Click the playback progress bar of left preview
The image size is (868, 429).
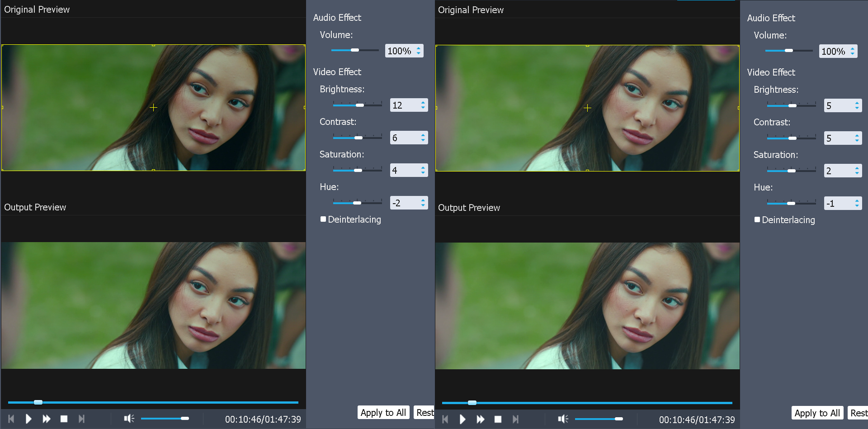click(x=154, y=402)
